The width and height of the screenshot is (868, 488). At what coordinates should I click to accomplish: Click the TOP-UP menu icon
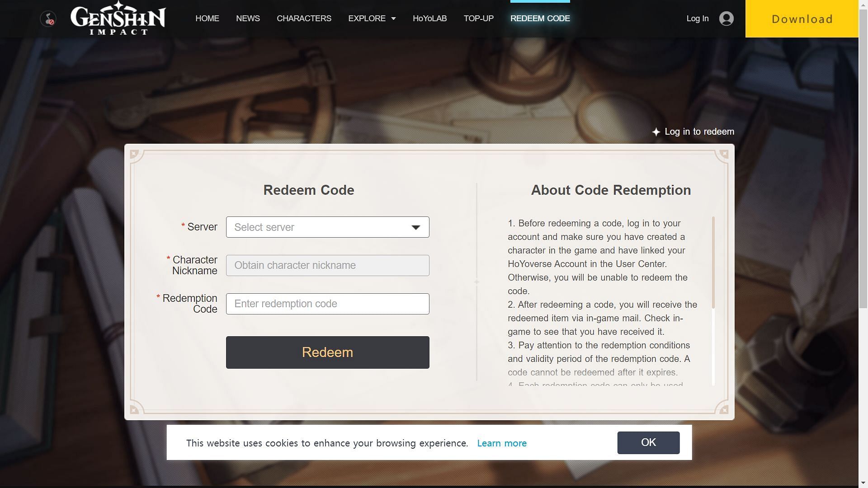pos(479,19)
